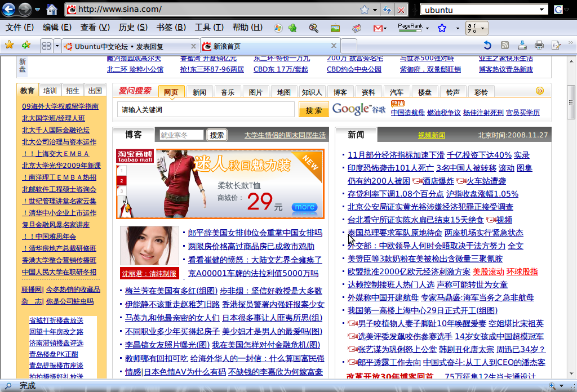
Task: Click the Forward navigation arrow
Action: [x=25, y=9]
